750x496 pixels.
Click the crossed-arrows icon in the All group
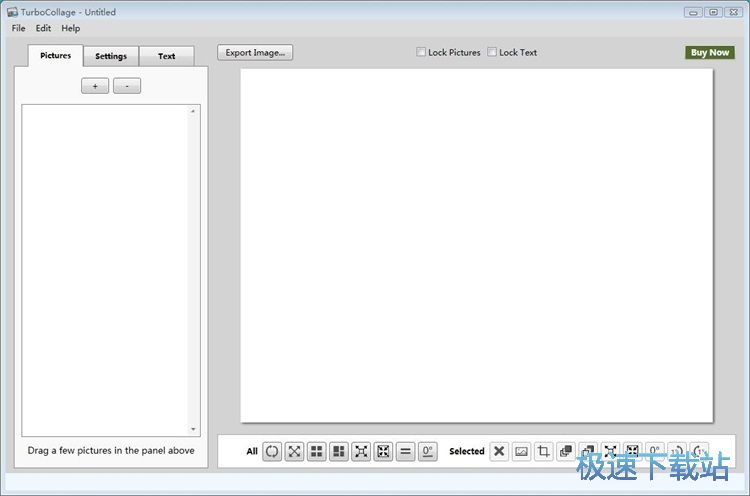(x=294, y=451)
